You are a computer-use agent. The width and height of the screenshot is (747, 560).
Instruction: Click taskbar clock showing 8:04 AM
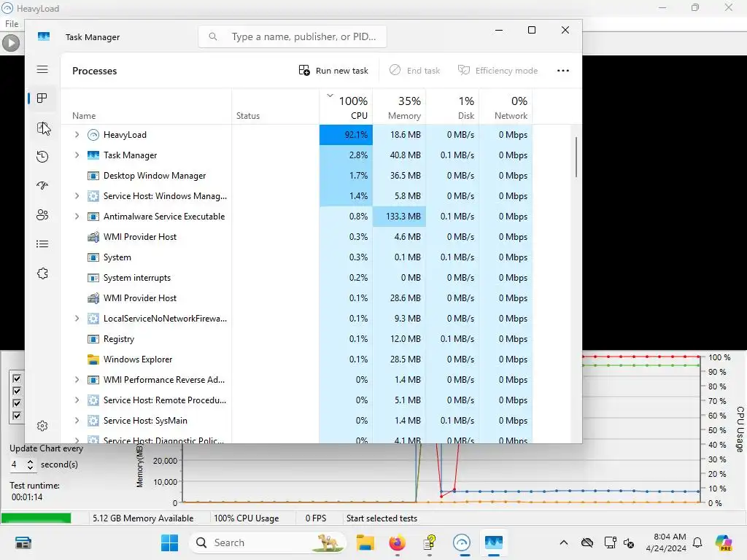click(666, 542)
